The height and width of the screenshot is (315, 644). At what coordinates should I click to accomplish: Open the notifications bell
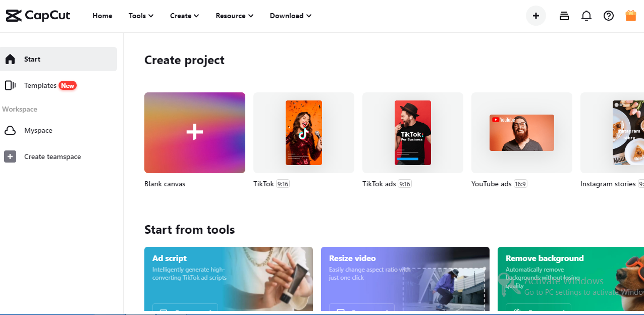(586, 16)
